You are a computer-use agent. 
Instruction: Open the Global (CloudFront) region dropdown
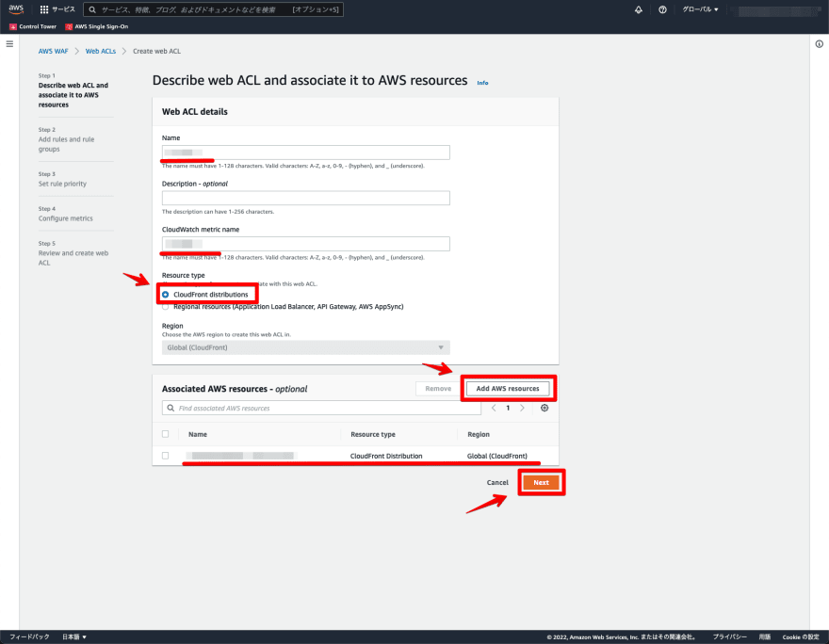(305, 347)
